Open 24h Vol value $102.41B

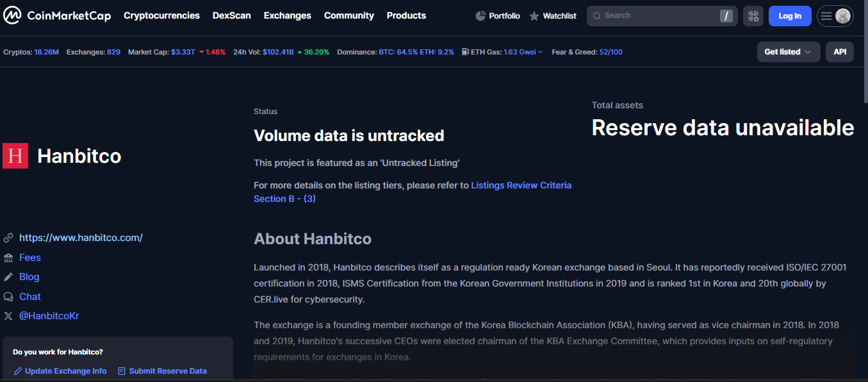[278, 52]
